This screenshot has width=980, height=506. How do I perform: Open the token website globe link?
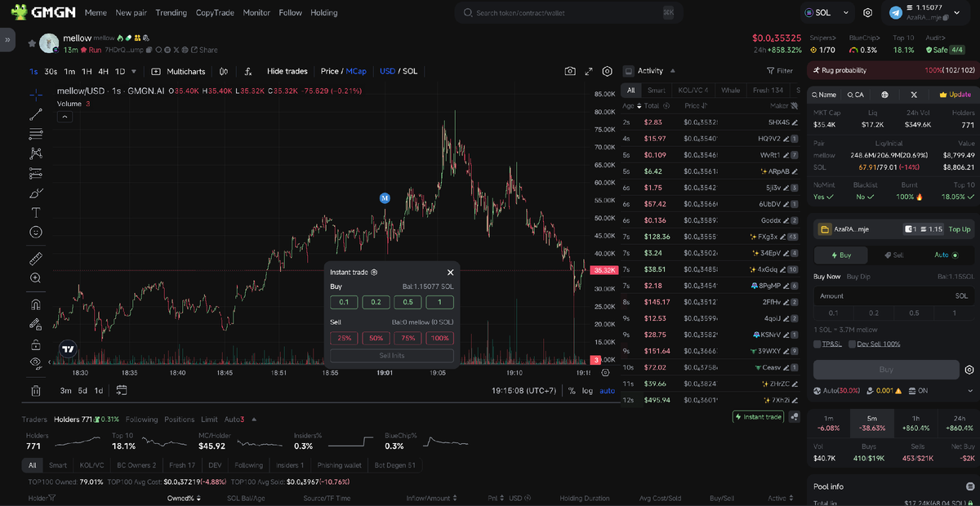(884, 95)
